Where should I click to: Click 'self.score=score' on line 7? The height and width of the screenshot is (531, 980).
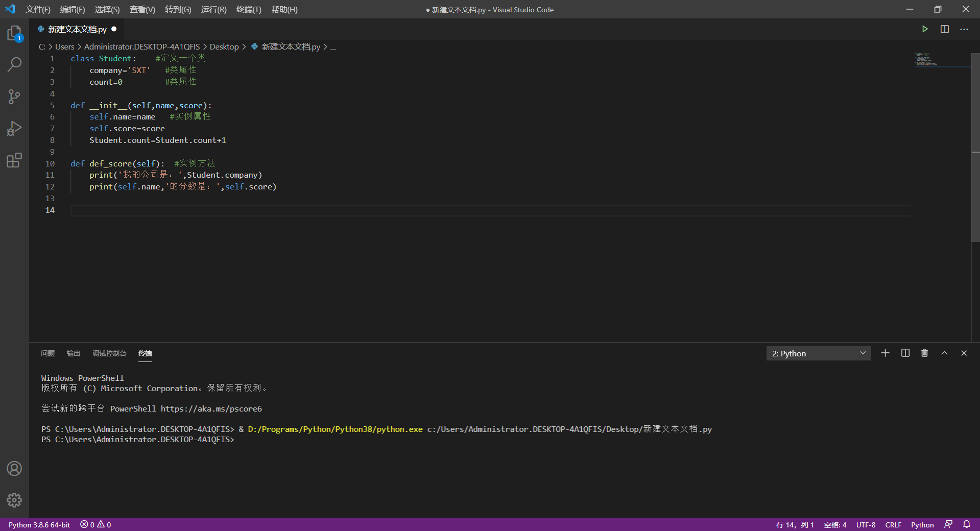127,129
